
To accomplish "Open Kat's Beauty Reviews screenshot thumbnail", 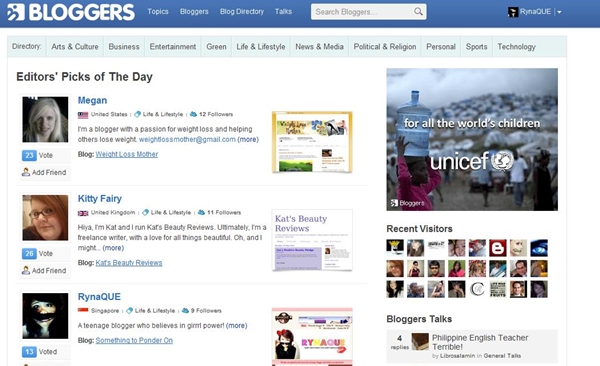I will pyautogui.click(x=312, y=240).
